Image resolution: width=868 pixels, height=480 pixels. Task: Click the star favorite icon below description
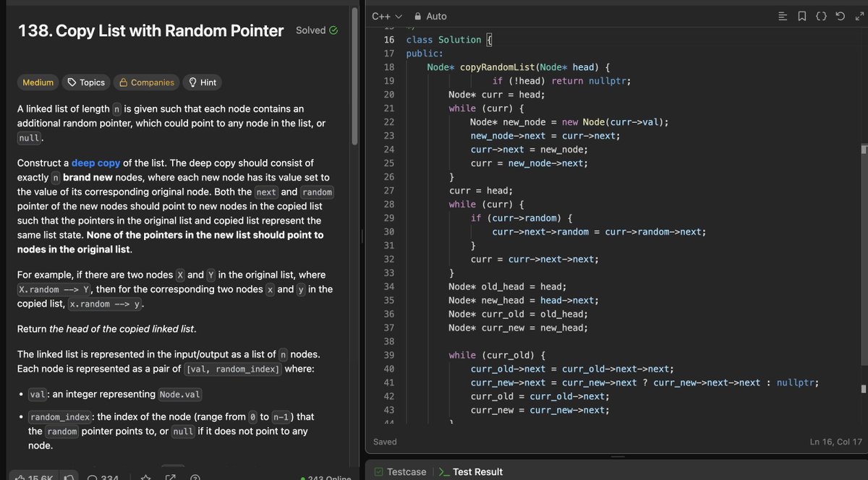click(146, 477)
